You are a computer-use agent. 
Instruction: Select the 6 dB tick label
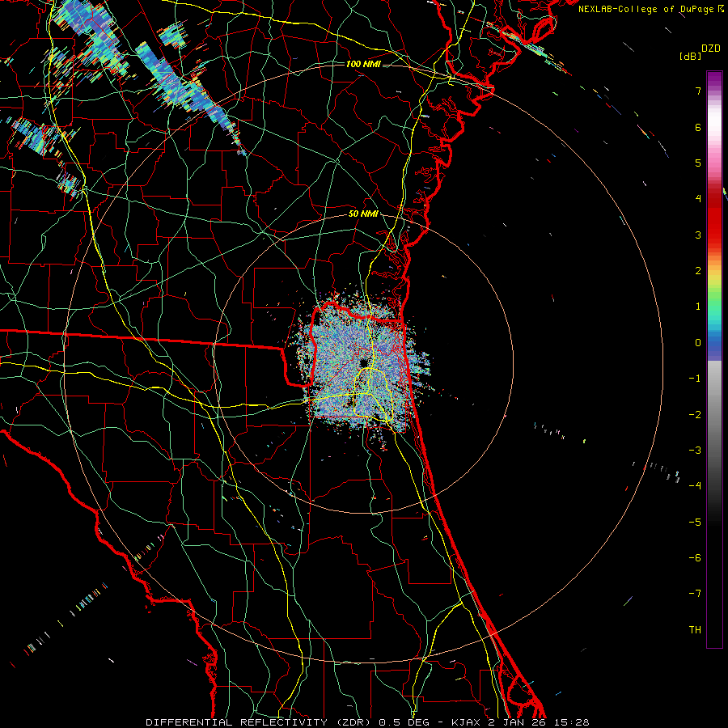[x=698, y=127]
